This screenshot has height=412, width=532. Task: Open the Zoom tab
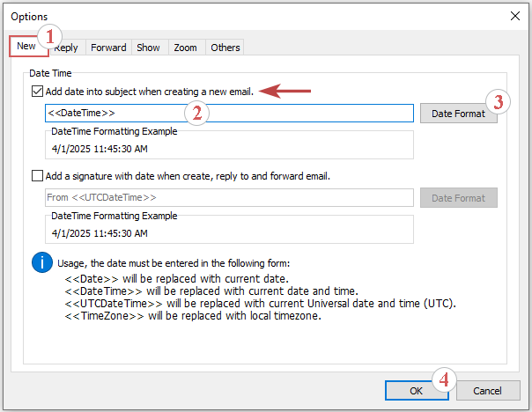click(185, 48)
